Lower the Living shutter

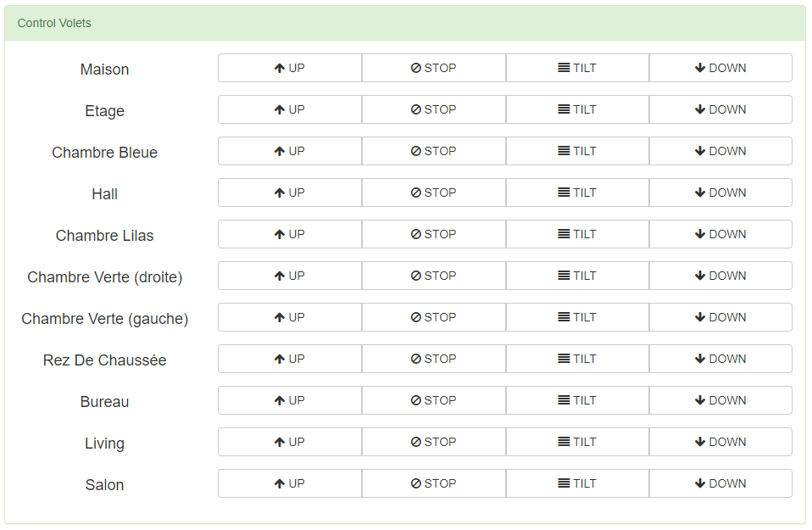click(720, 442)
